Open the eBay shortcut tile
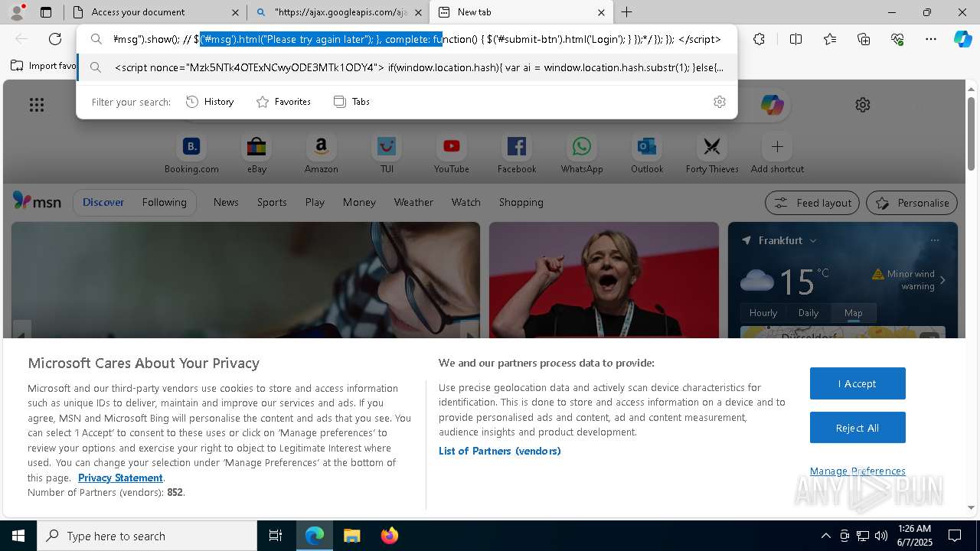The height and width of the screenshot is (551, 980). (256, 154)
